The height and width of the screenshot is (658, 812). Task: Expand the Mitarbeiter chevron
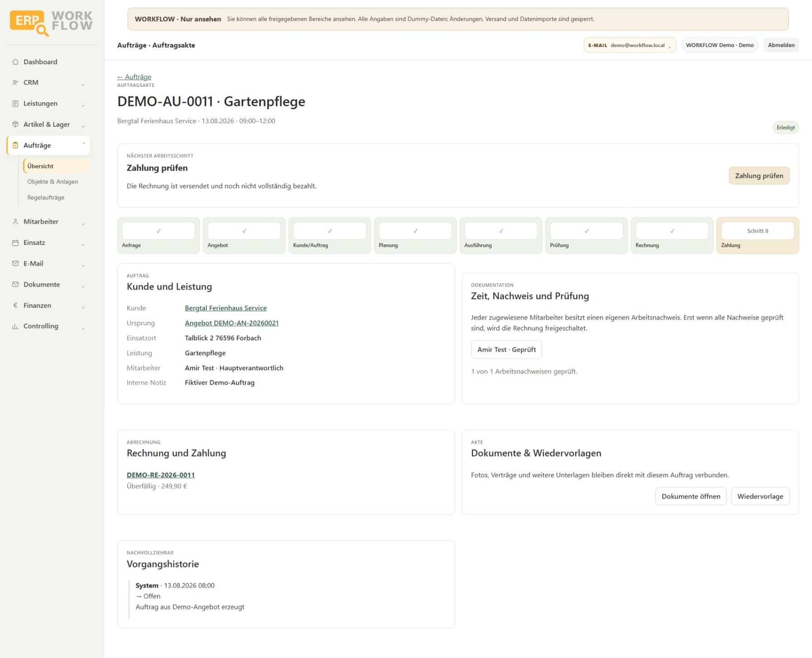click(x=83, y=224)
